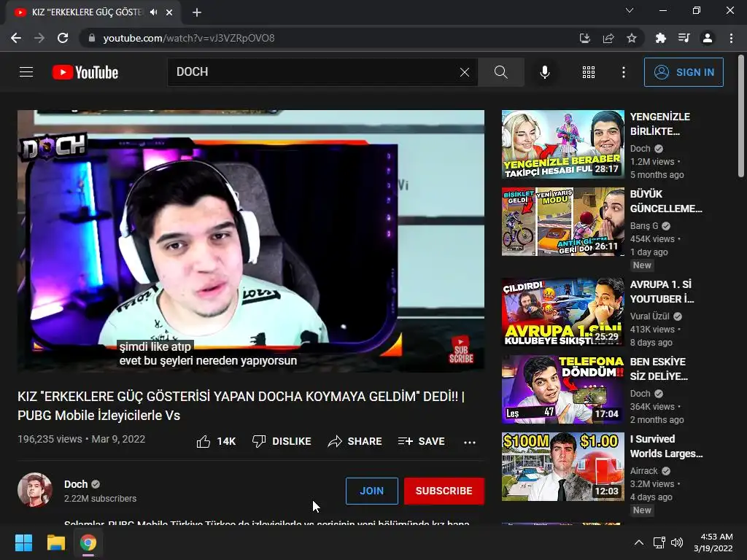Image resolution: width=747 pixels, height=560 pixels.
Task: Open the tab search dropdown chevron
Action: [630, 10]
